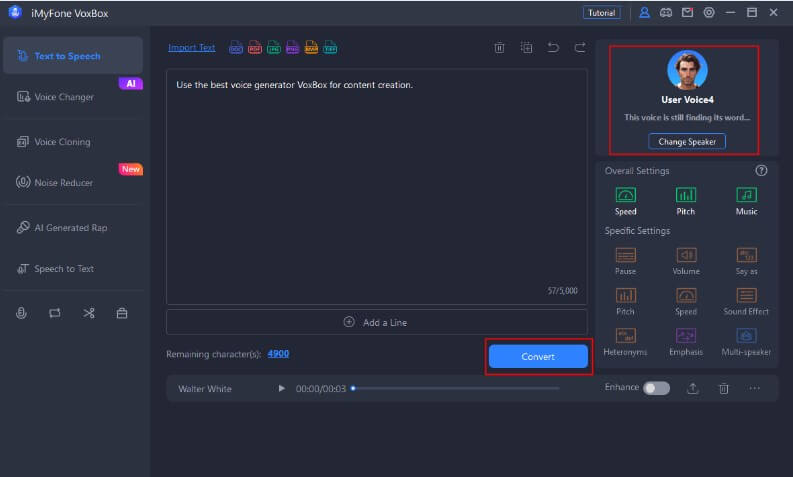
Task: Toggle the Enhance switch on
Action: [x=656, y=388]
